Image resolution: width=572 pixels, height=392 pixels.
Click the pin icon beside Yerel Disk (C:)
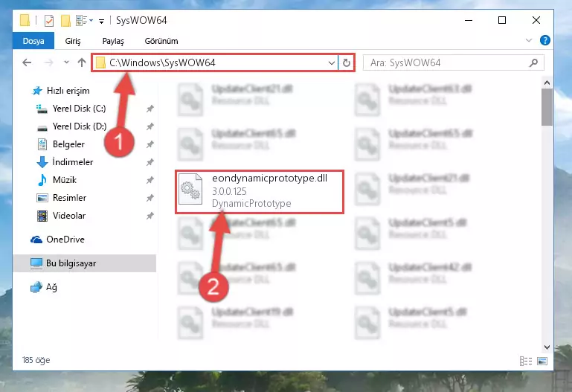pyautogui.click(x=150, y=109)
